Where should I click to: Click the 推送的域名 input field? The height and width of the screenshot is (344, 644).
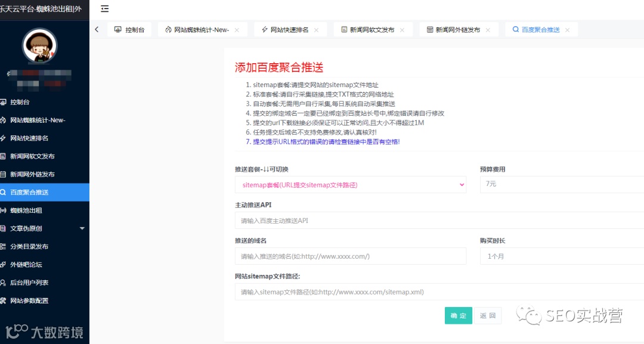351,256
